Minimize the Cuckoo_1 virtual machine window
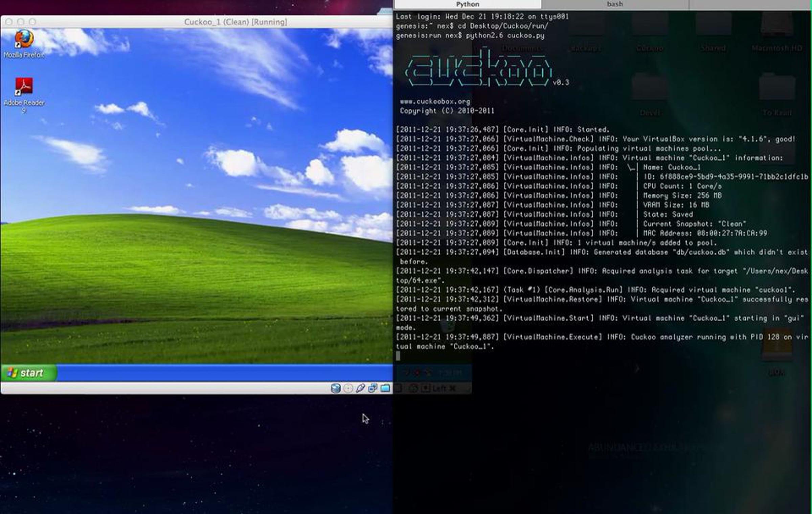This screenshot has height=514, width=812. pyautogui.click(x=21, y=22)
